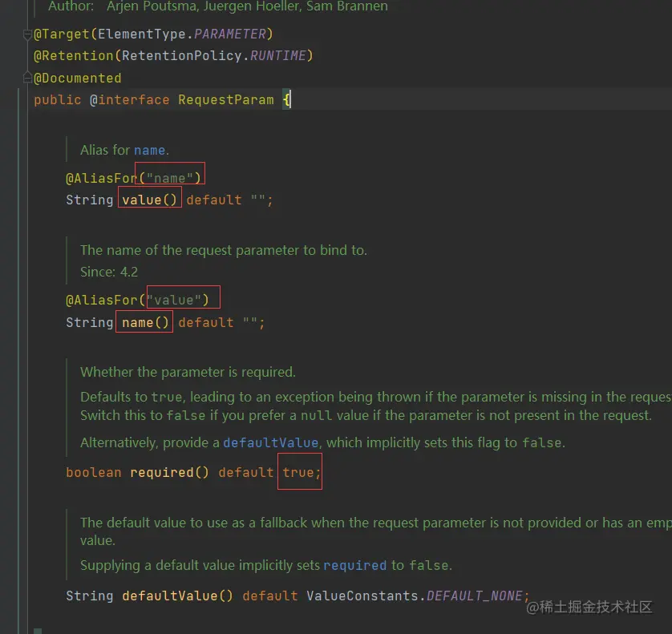Click the @AliasFor annotation above name()
The height and width of the screenshot is (634, 672).
tap(101, 301)
